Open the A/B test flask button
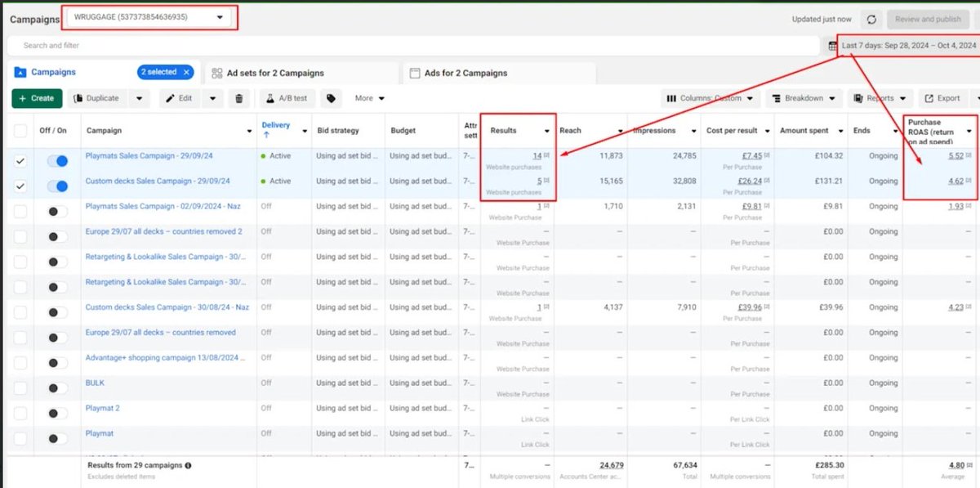The width and height of the screenshot is (980, 488). 287,98
